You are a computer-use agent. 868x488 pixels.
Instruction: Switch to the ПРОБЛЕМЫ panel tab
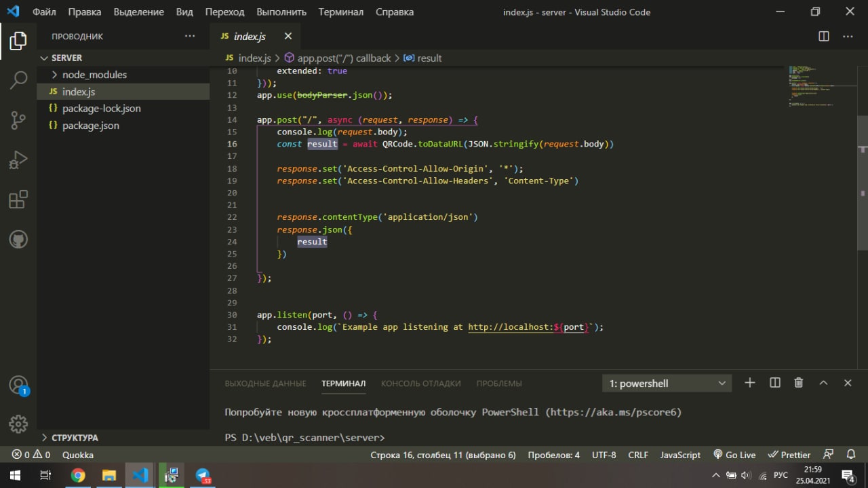[x=499, y=383]
